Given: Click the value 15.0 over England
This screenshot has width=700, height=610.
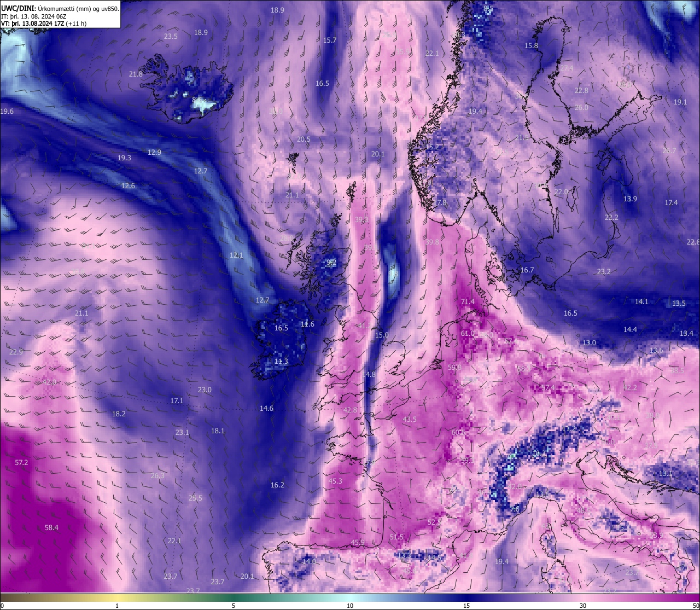Looking at the screenshot, I should (382, 335).
